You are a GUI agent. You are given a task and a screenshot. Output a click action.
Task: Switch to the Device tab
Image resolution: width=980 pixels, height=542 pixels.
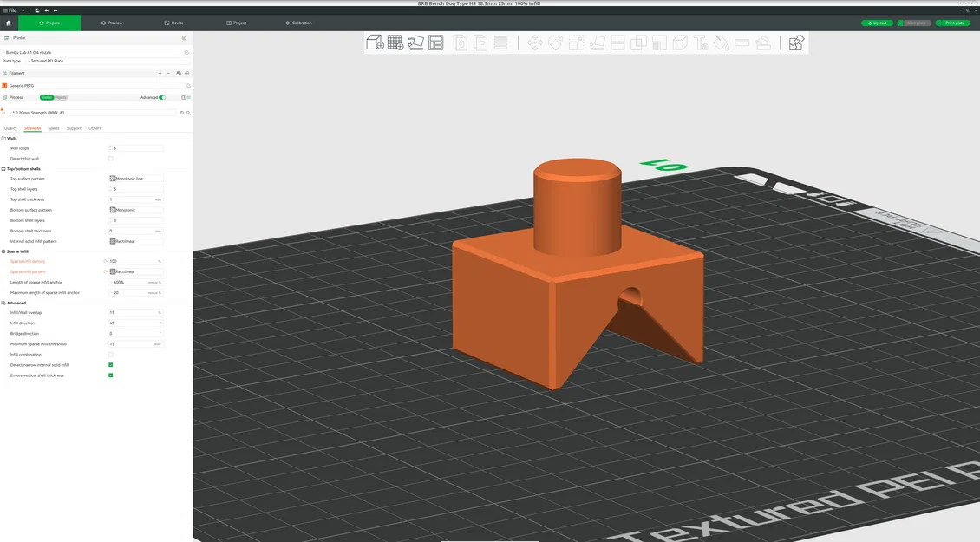[x=174, y=23]
